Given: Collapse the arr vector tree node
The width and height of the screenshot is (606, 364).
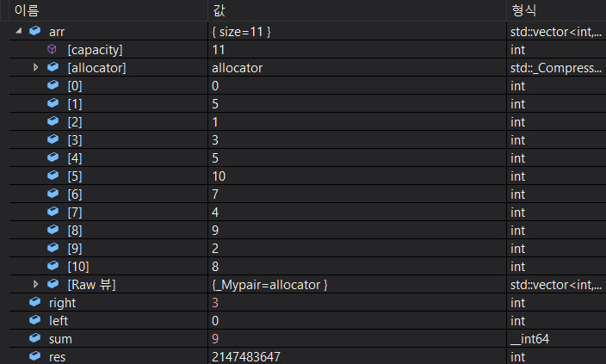Looking at the screenshot, I should click(x=19, y=31).
